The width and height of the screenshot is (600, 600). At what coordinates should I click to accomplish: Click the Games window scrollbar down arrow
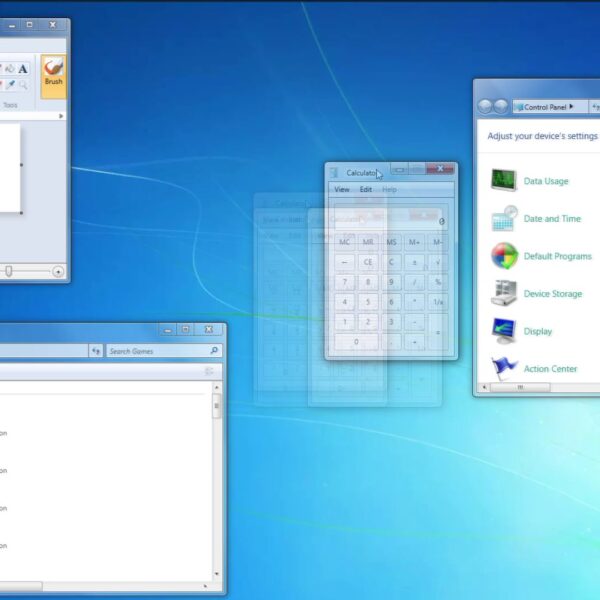(x=217, y=574)
